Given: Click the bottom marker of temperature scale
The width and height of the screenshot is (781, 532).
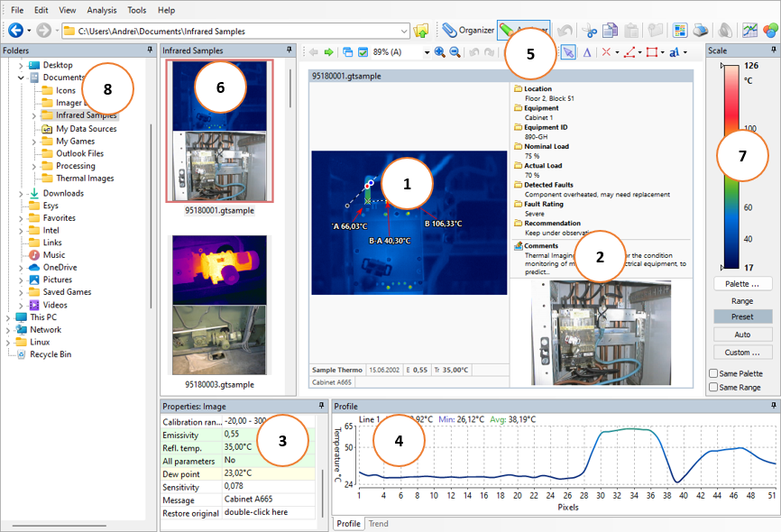Looking at the screenshot, I should (722, 268).
